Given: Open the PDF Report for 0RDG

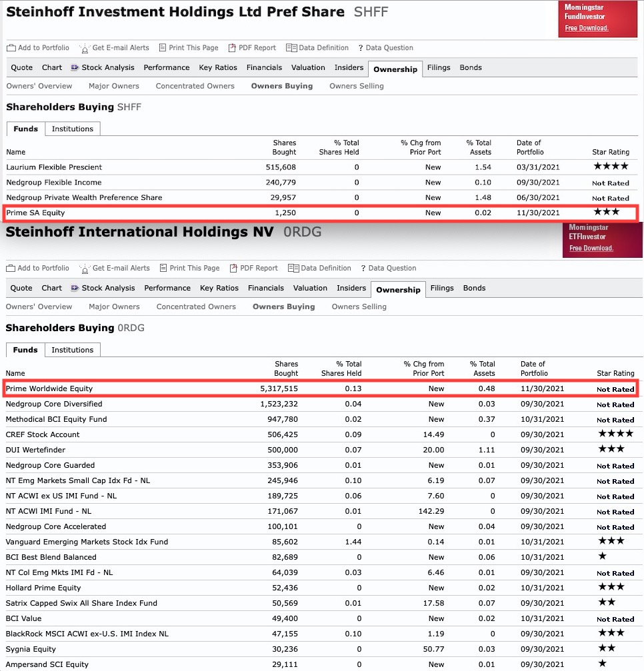Looking at the screenshot, I should click(x=234, y=268).
